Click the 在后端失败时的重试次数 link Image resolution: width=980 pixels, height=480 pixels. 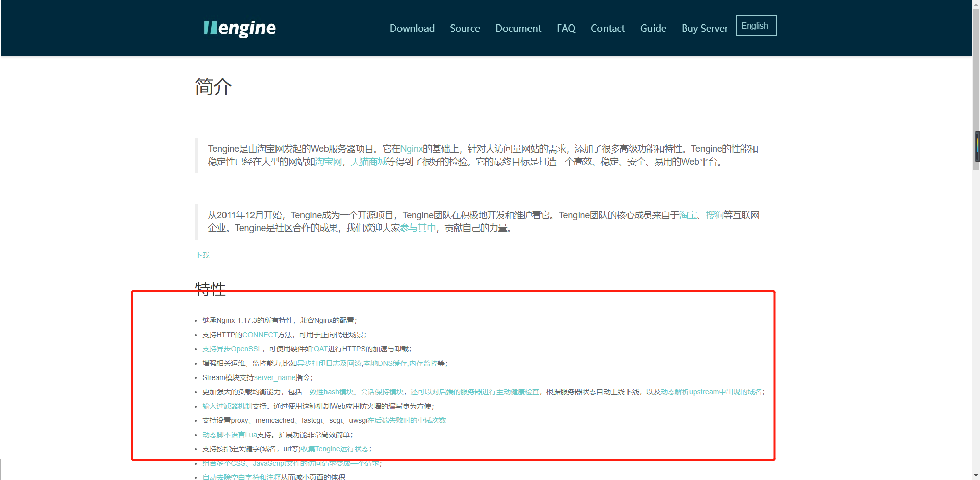407,420
